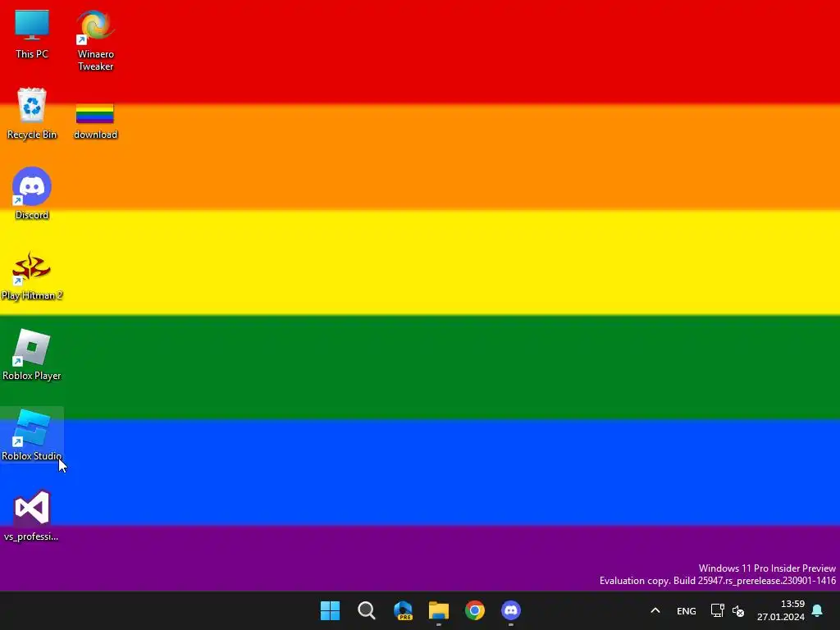This screenshot has width=840, height=630.
Task: Select the download rainbow image file
Action: coord(95,121)
